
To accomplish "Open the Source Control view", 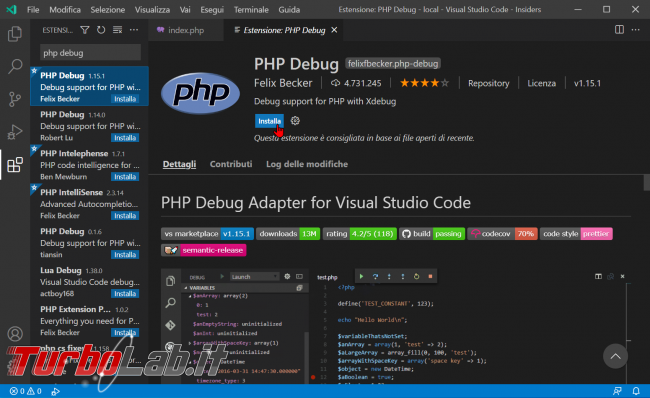I will tap(15, 99).
